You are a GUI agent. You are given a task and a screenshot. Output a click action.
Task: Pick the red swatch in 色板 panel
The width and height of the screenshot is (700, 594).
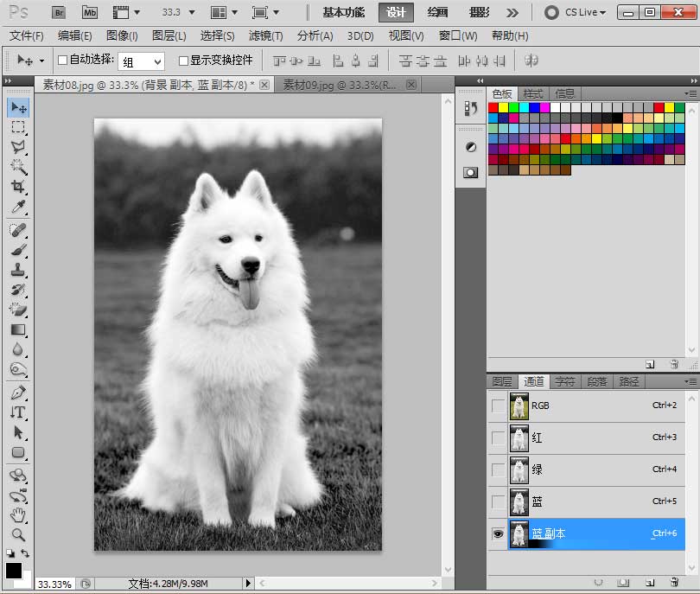(493, 107)
